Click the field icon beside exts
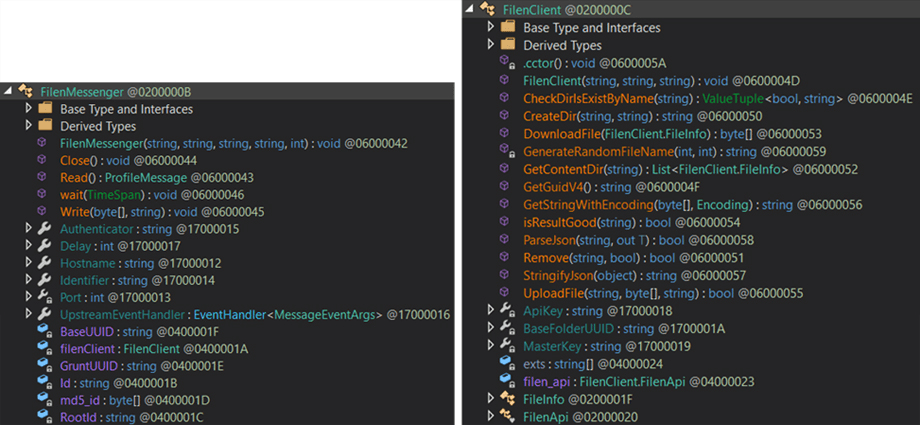 [507, 363]
